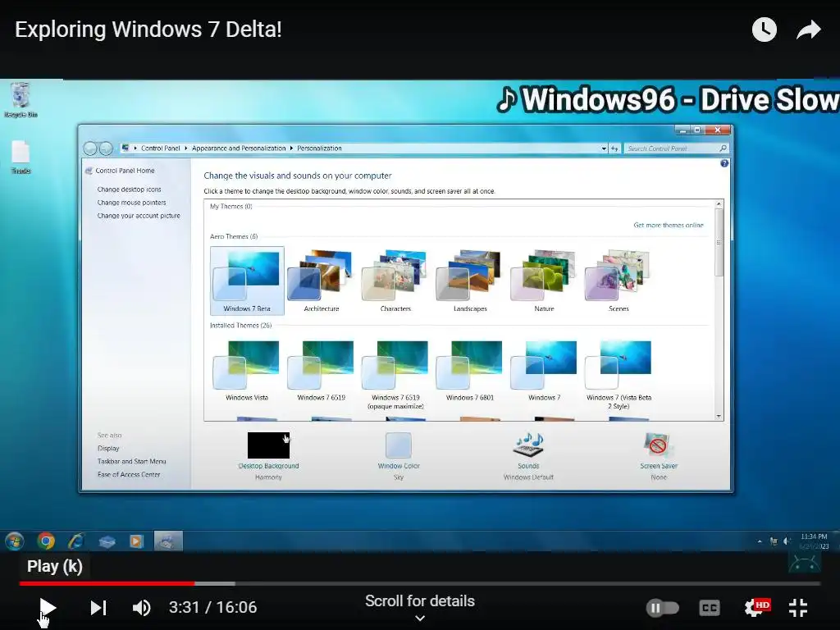
Task: Click the blue help question icon
Action: tap(724, 163)
